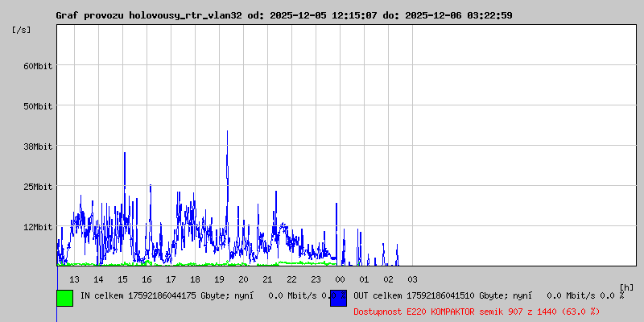The height and width of the screenshot is (322, 644).
Task: Select the 38Mbit y-axis label
Action: [x=38, y=147]
